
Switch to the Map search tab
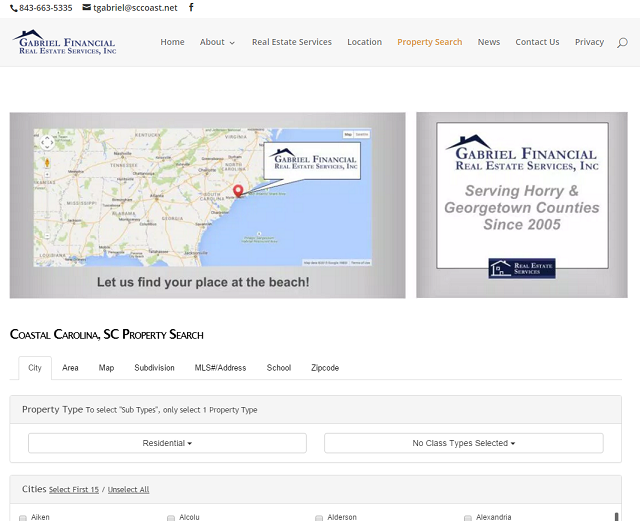(x=107, y=368)
